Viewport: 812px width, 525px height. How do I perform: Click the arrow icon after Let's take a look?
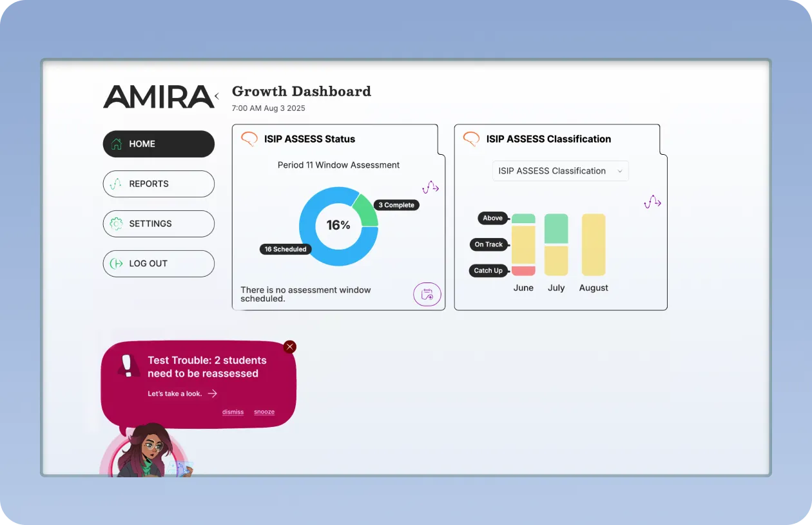coord(212,393)
